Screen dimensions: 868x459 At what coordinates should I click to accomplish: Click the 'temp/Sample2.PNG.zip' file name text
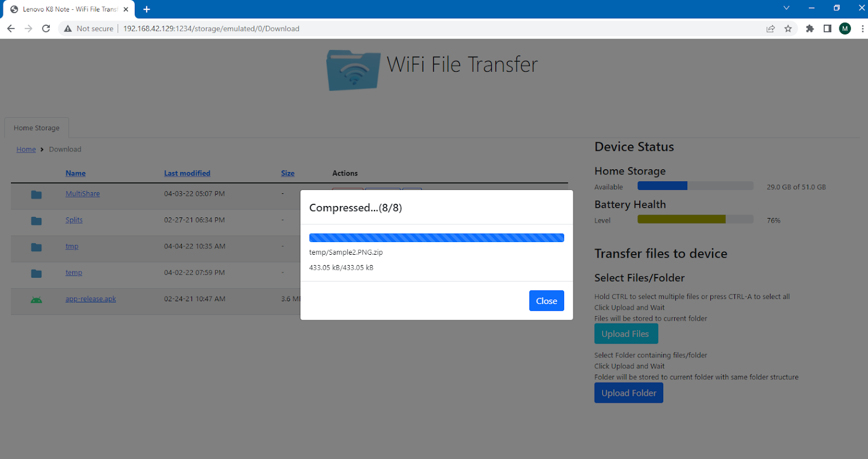346,252
